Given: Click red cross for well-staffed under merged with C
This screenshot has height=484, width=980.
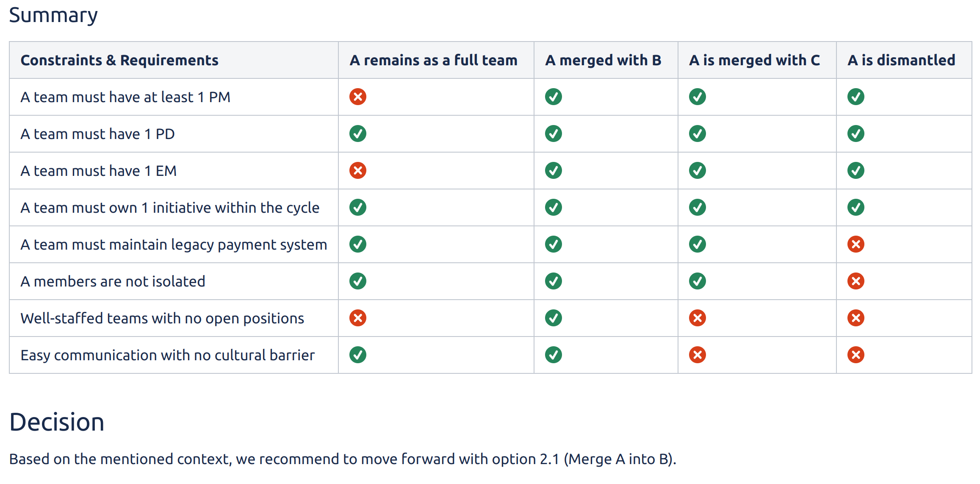Looking at the screenshot, I should point(697,318).
